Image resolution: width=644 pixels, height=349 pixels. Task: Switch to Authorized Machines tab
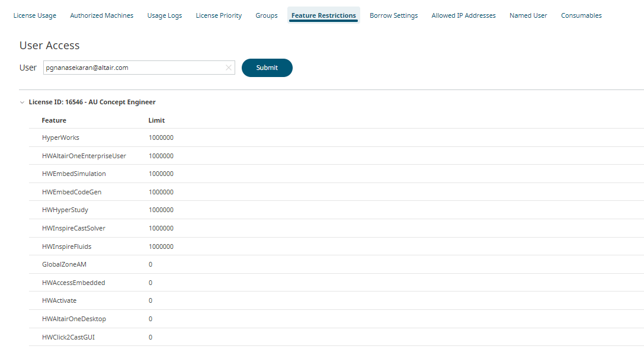[102, 15]
